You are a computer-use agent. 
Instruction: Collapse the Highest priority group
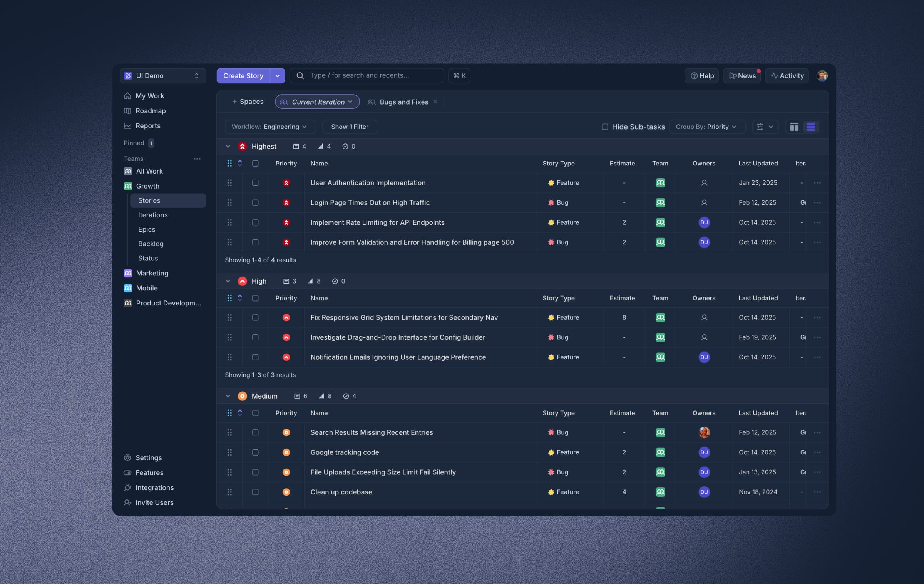[x=228, y=147]
